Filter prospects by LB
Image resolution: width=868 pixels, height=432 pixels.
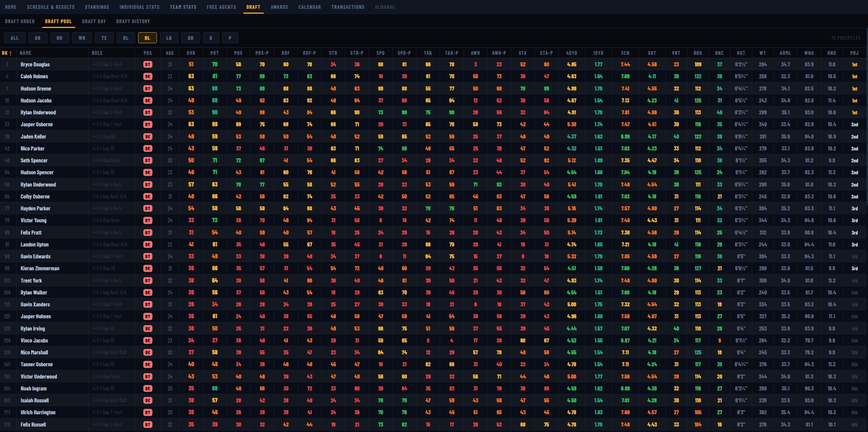pos(169,38)
